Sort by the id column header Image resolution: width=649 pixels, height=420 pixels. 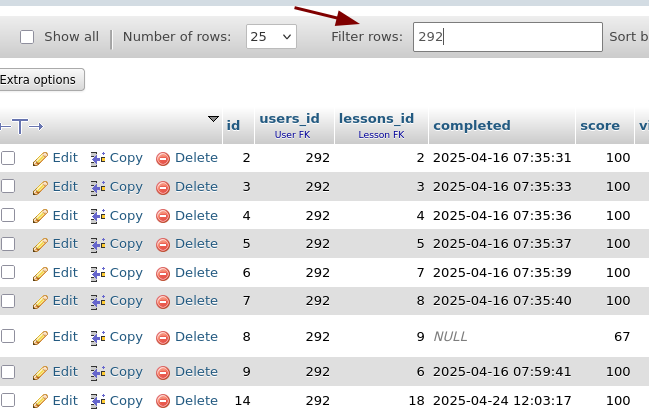(233, 125)
